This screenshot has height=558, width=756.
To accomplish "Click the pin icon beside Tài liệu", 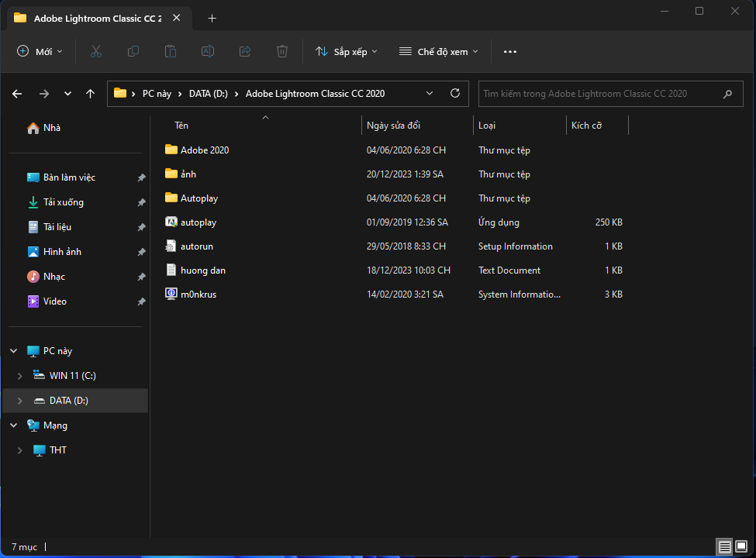I will (x=141, y=227).
